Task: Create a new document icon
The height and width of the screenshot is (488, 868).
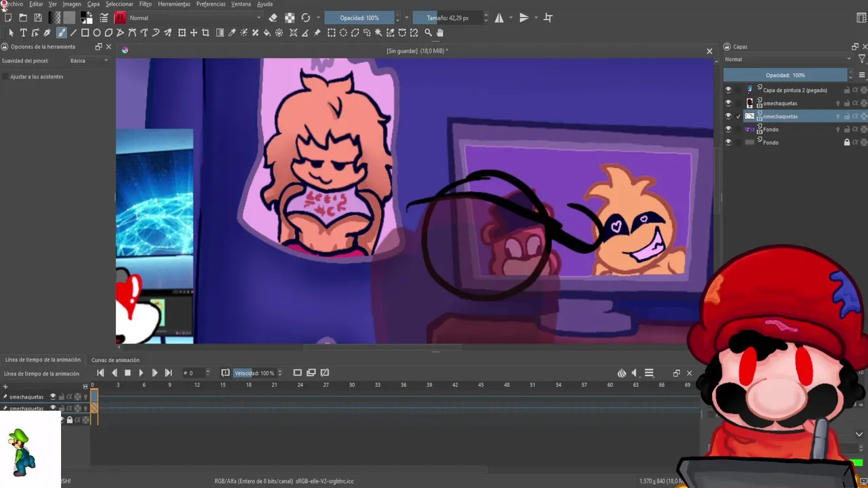Action: tap(8, 18)
